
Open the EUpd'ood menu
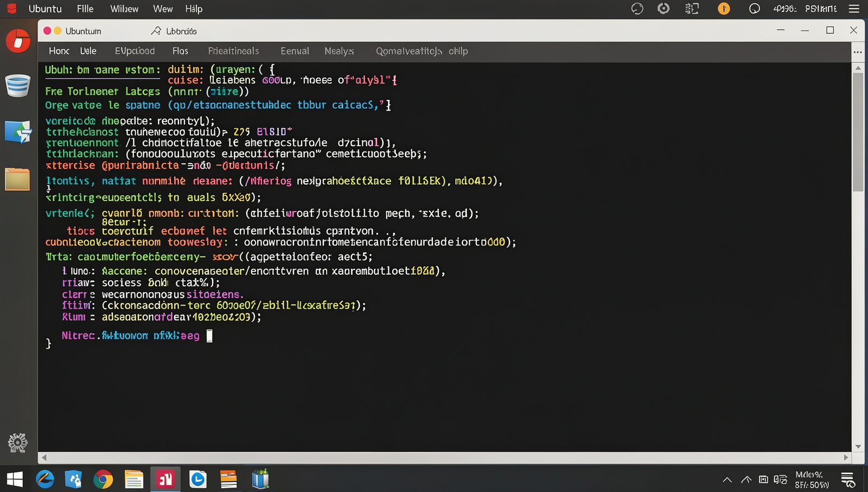click(135, 51)
